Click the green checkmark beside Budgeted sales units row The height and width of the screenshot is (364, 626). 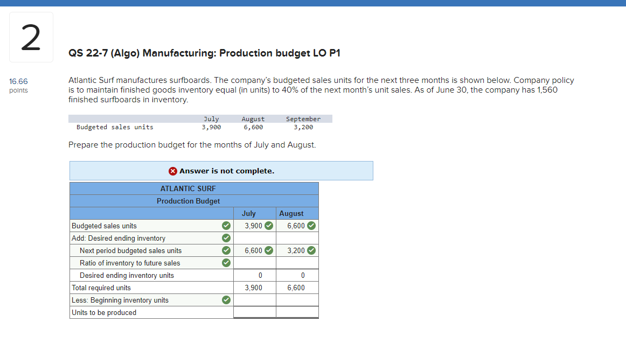tap(226, 226)
